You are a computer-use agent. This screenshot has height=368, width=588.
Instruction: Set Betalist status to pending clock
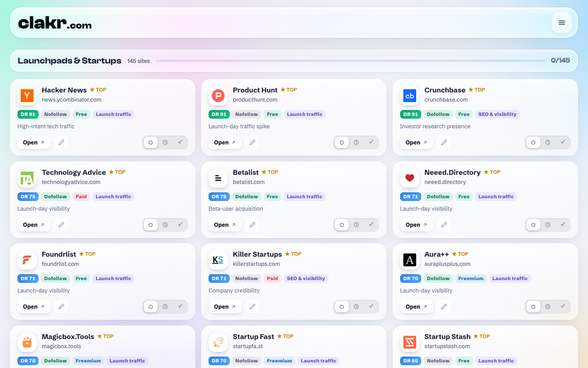coord(356,225)
